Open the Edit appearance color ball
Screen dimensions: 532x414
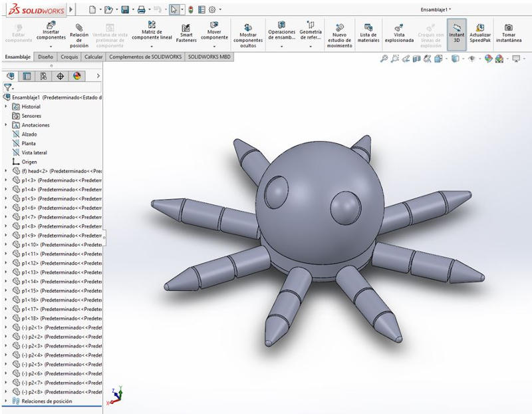coord(488,59)
